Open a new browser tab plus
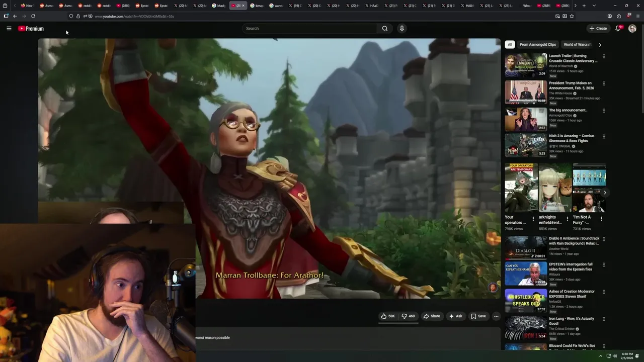Image resolution: width=644 pixels, height=362 pixels. [x=584, y=6]
